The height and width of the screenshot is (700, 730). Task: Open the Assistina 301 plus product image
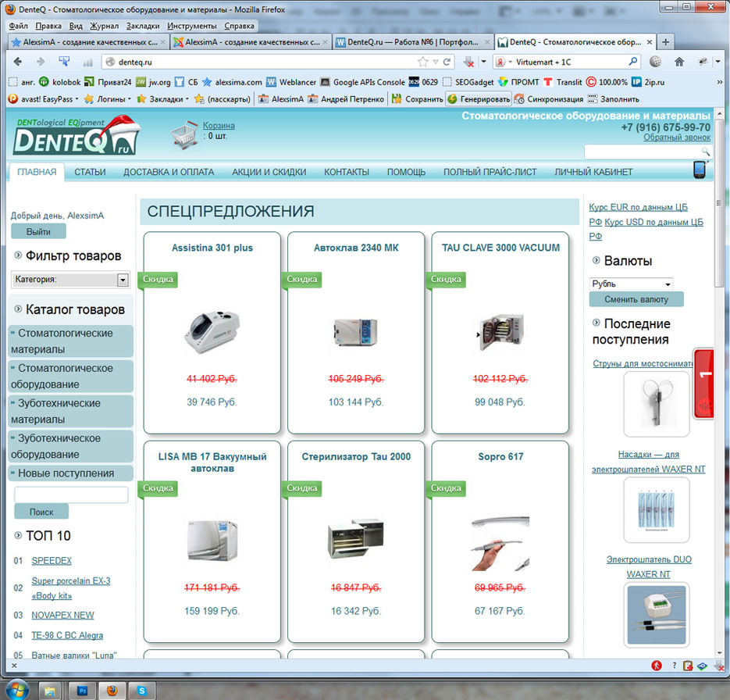[x=212, y=331]
